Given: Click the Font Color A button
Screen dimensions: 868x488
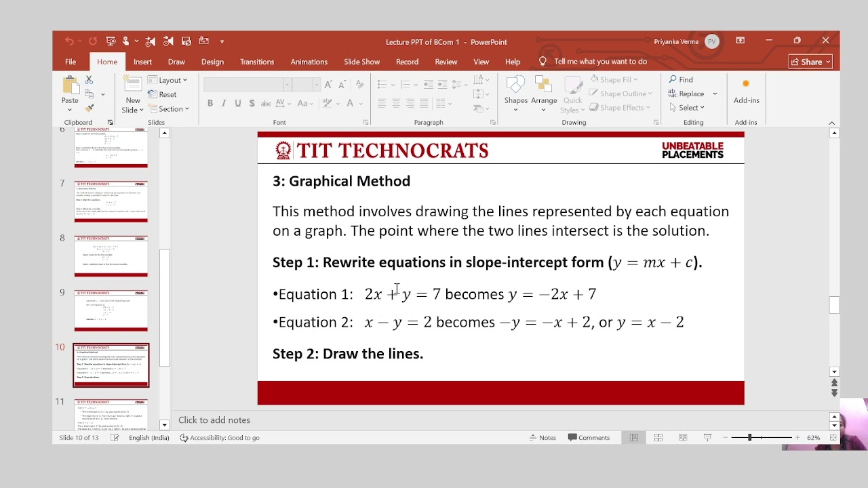Looking at the screenshot, I should tap(350, 103).
